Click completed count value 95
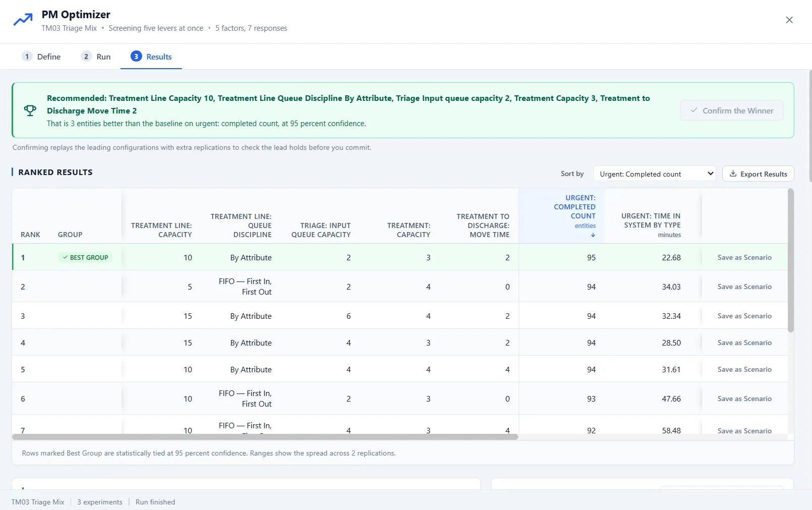The height and width of the screenshot is (510, 812). pyautogui.click(x=591, y=257)
